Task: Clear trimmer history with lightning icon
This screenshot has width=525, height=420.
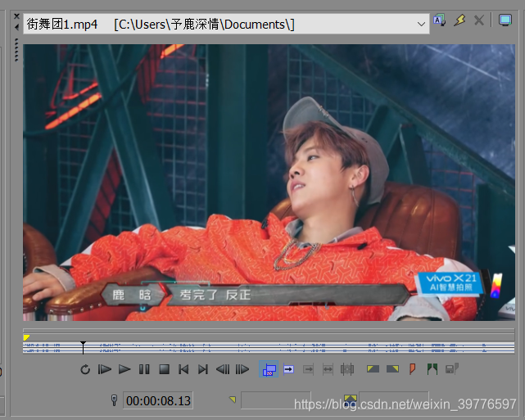Action: pyautogui.click(x=459, y=20)
